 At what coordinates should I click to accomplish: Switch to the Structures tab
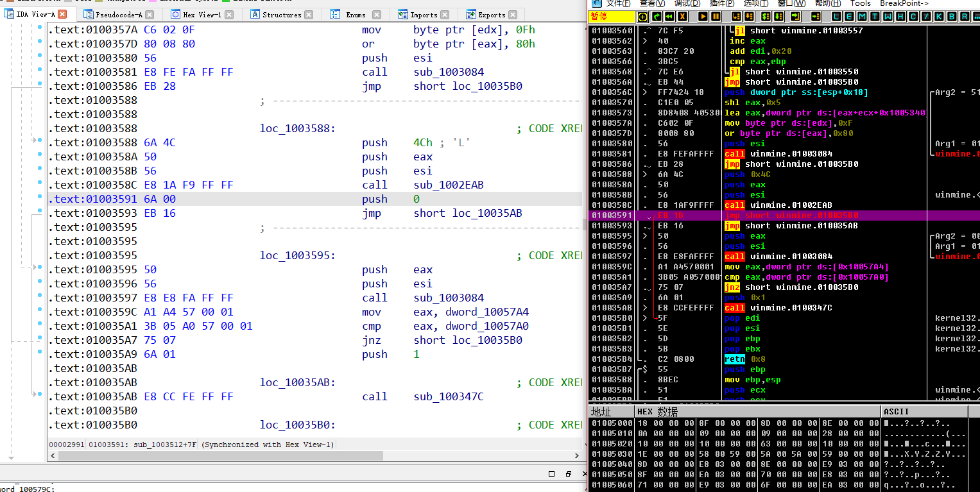[282, 14]
